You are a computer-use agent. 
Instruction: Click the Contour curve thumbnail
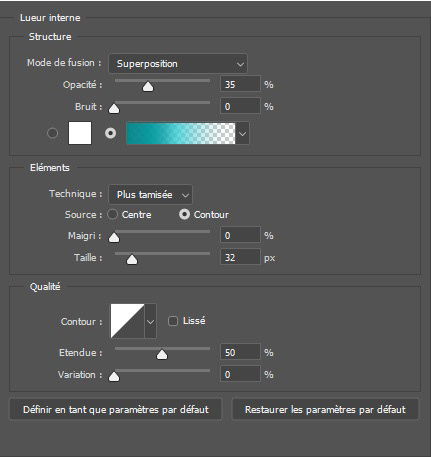[x=128, y=321]
